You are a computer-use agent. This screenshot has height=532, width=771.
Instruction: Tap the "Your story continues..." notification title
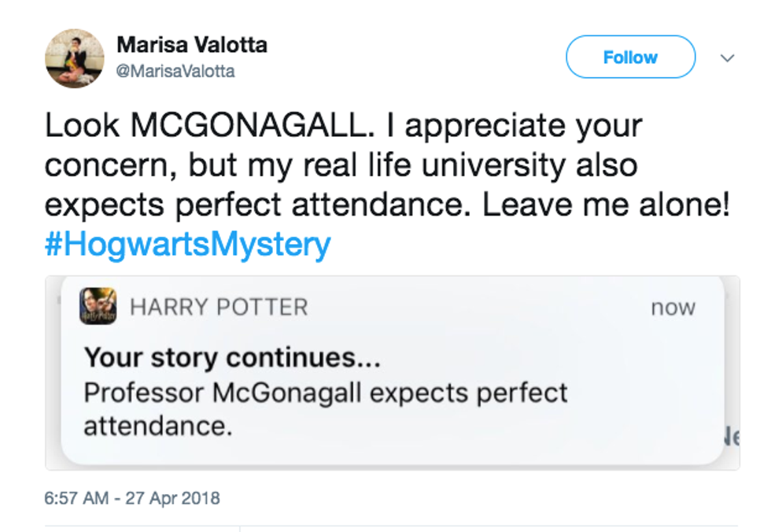pos(232,358)
